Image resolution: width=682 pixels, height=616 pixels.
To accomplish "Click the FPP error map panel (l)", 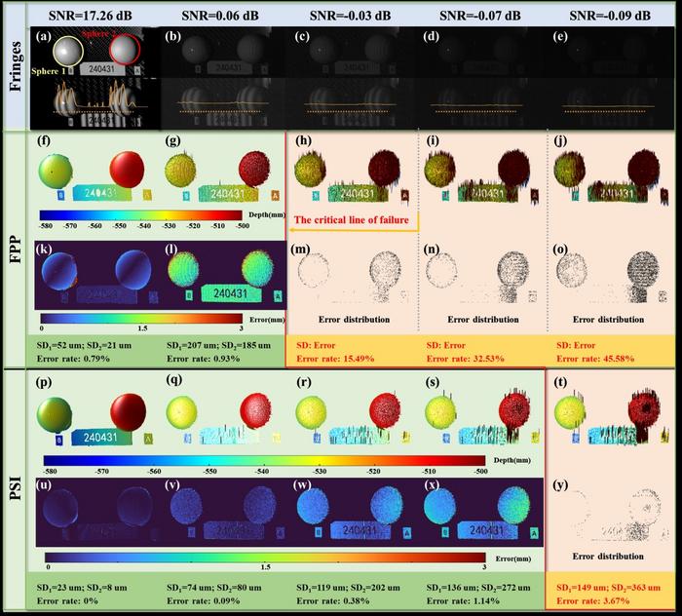I will [224, 275].
